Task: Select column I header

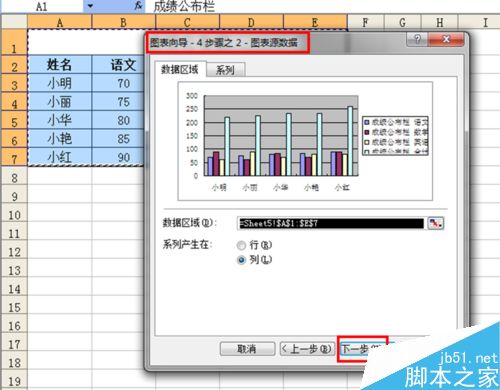Action: click(x=480, y=22)
